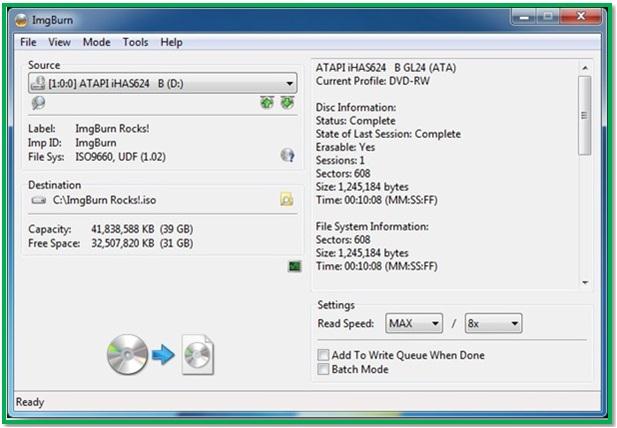Click the ImgBurn title bar app icon
Viewport: 617px width, 428px height.
(21, 20)
